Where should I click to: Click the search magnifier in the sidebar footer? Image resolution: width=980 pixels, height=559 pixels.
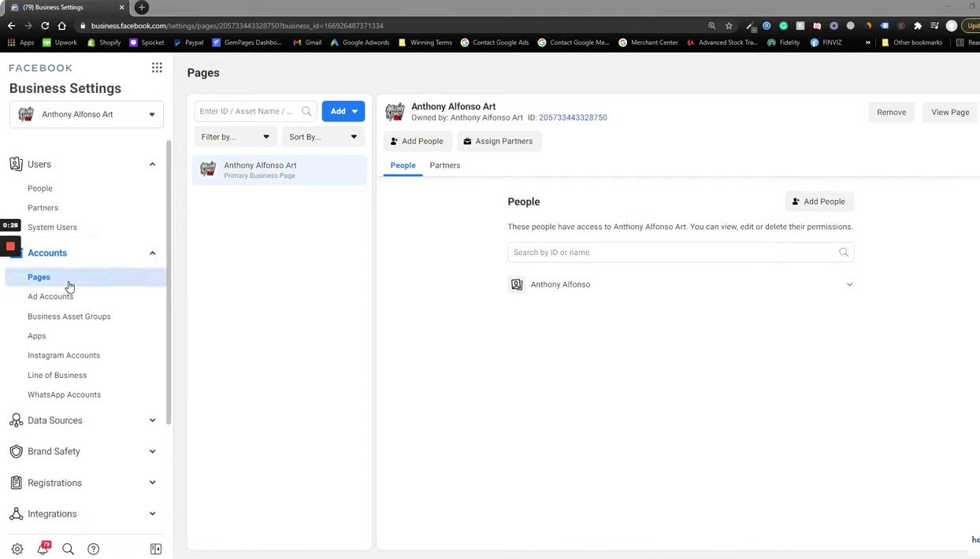pos(68,549)
